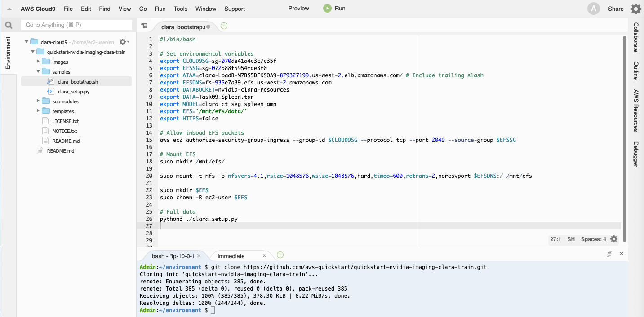
Task: Expand the images folder
Action: (39, 62)
